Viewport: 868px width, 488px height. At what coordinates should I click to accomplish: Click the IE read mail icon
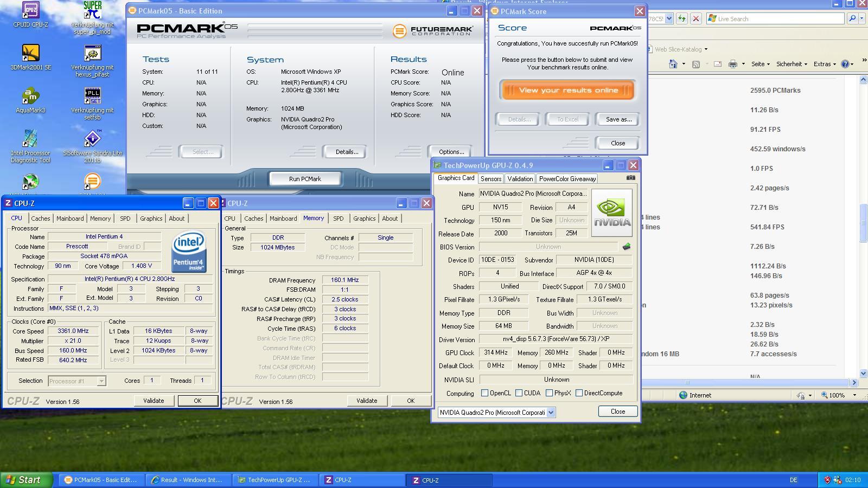pos(717,64)
